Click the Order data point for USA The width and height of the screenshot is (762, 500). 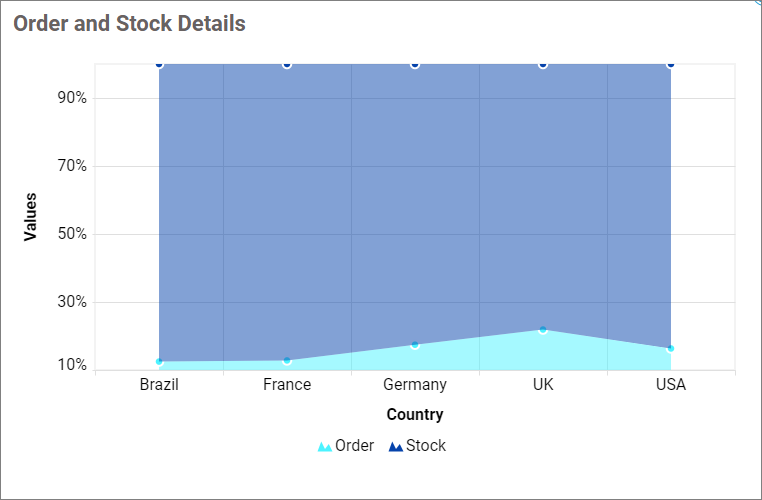tap(670, 348)
